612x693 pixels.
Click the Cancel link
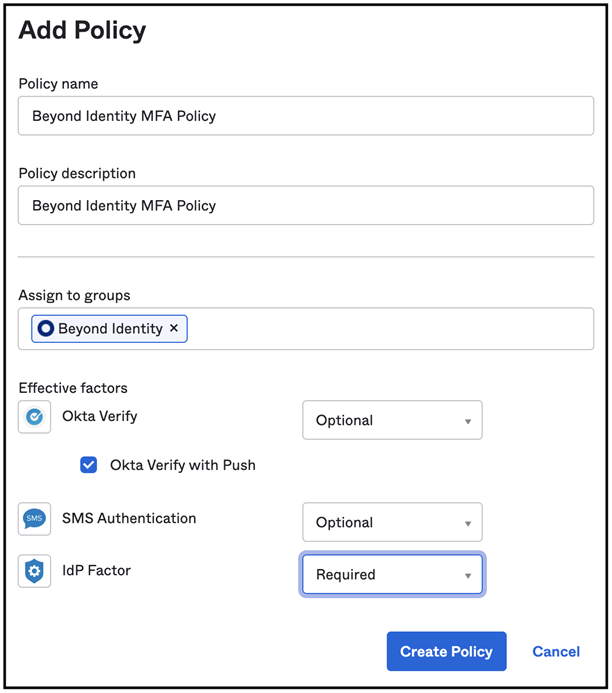click(x=555, y=651)
